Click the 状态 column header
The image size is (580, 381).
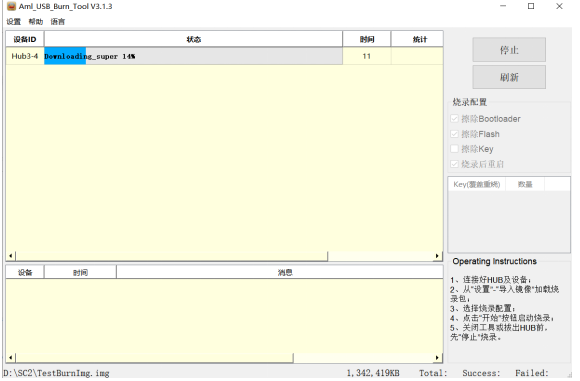193,39
